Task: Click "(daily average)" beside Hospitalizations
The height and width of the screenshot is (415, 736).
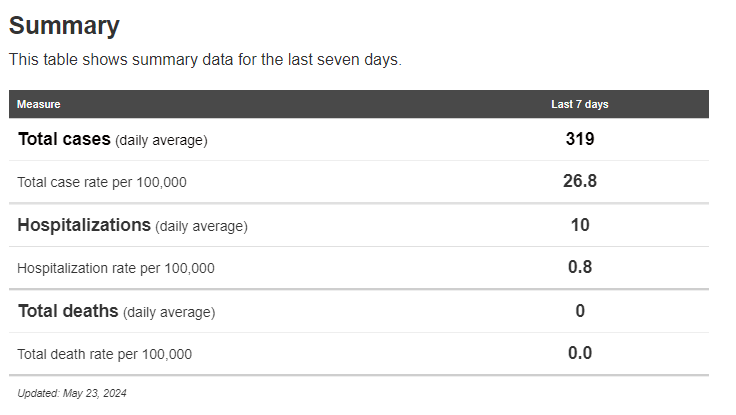Action: pos(201,226)
